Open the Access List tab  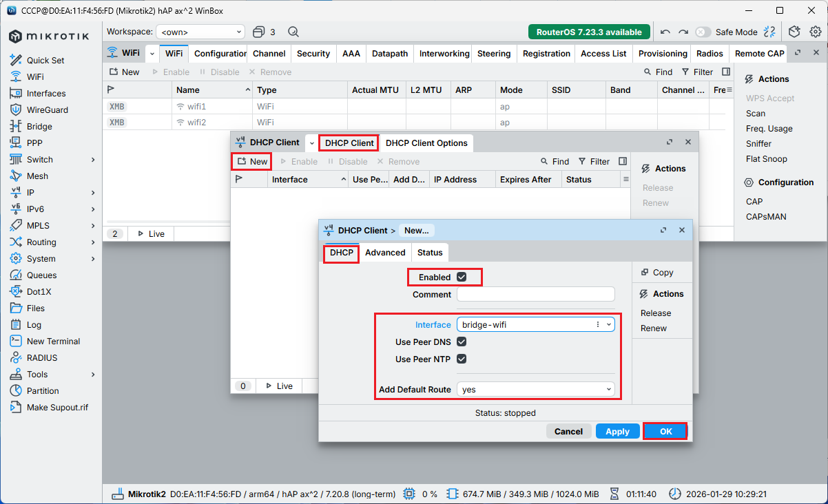click(x=603, y=53)
